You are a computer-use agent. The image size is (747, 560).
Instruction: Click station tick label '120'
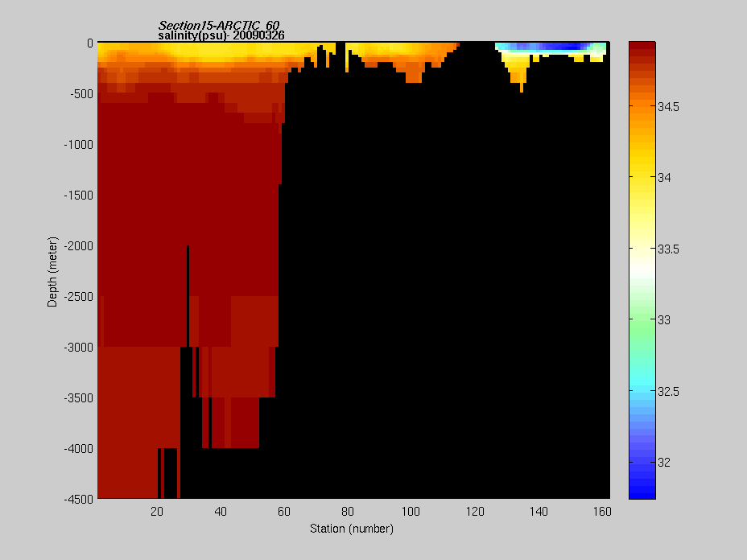pos(475,512)
